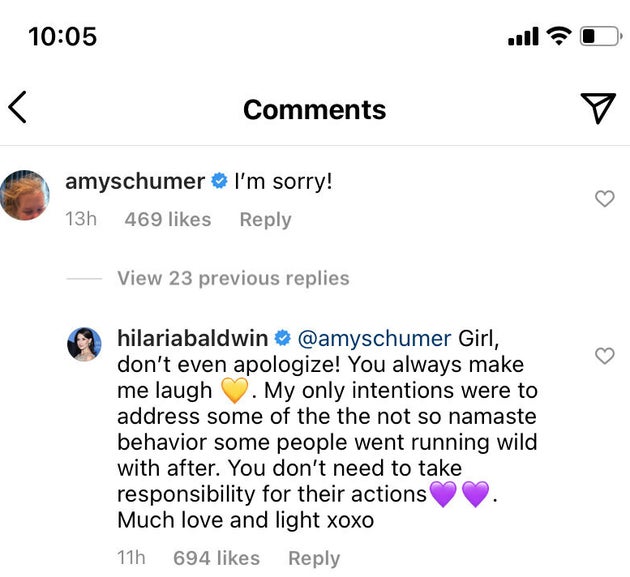
Task: Reply to amyschumer's comment
Action: click(265, 219)
